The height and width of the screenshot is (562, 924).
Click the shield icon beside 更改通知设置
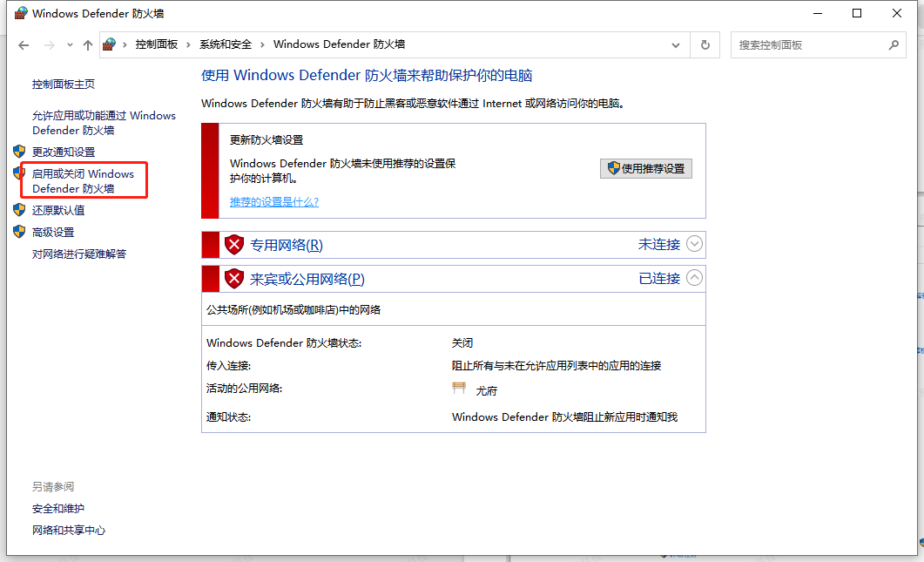[19, 152]
